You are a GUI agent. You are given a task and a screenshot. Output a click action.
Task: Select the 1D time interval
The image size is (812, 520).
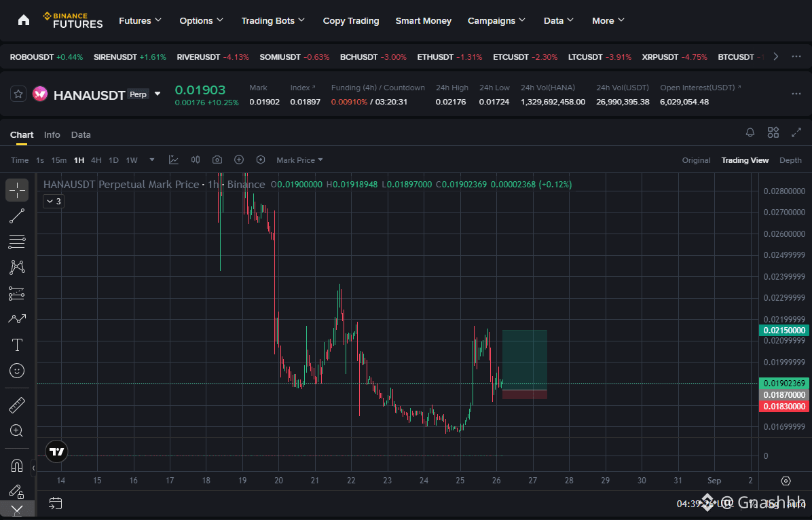113,160
